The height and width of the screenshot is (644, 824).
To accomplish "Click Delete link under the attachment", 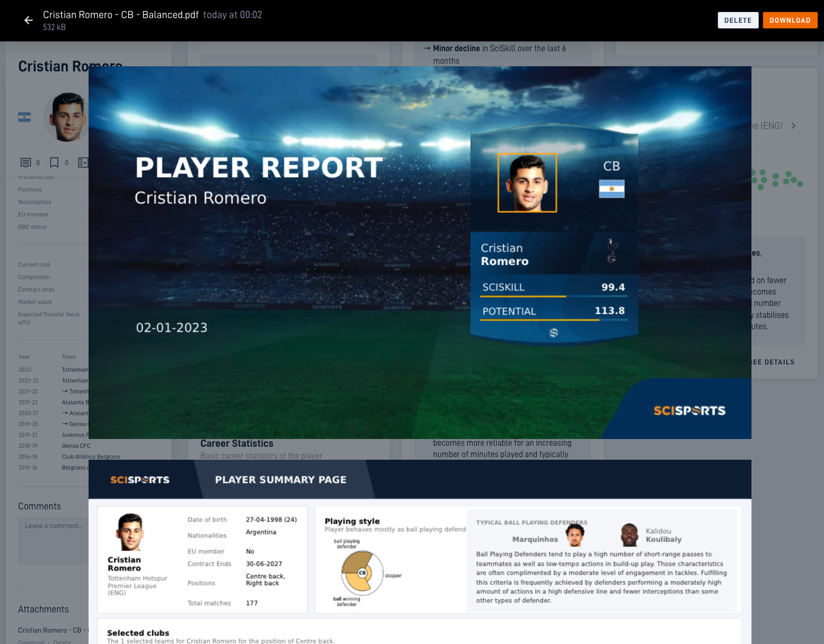I will pos(62,642).
